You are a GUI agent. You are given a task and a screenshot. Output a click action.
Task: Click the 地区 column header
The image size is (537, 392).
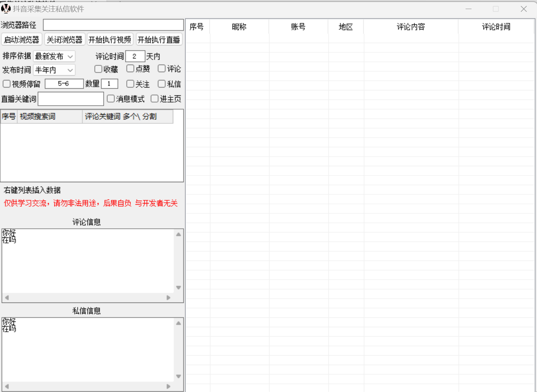tap(346, 27)
